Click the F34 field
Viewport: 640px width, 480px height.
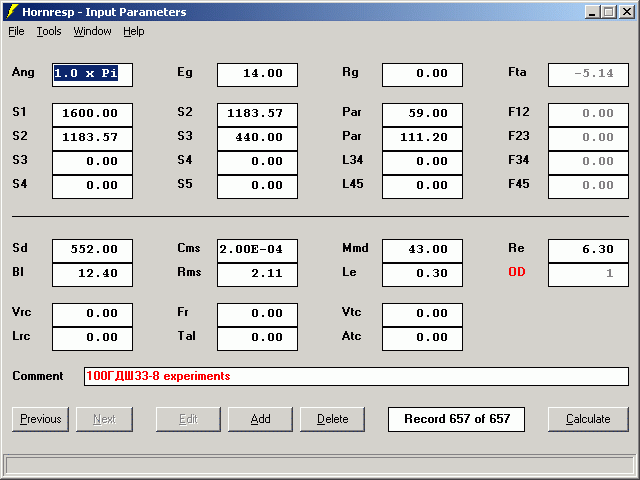[588, 163]
